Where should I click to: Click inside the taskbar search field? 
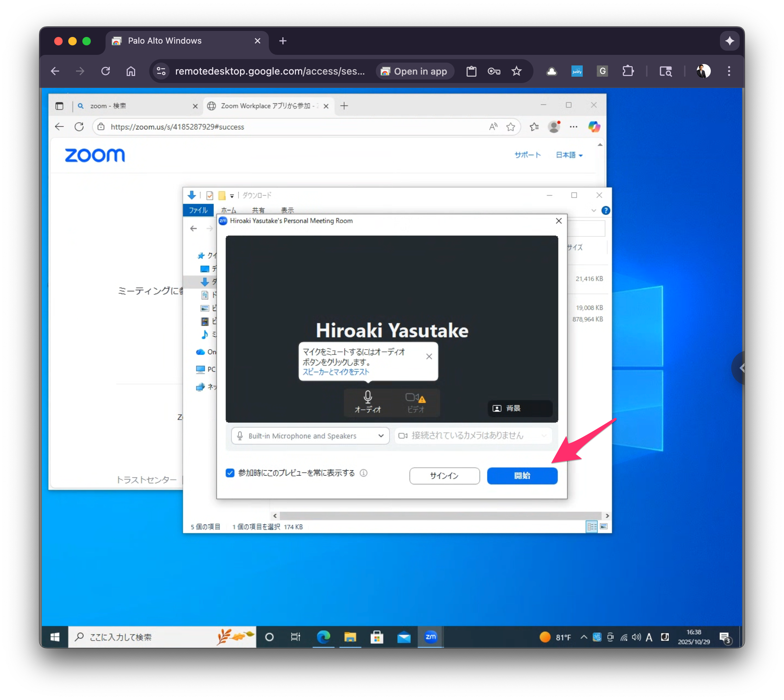click(x=135, y=637)
